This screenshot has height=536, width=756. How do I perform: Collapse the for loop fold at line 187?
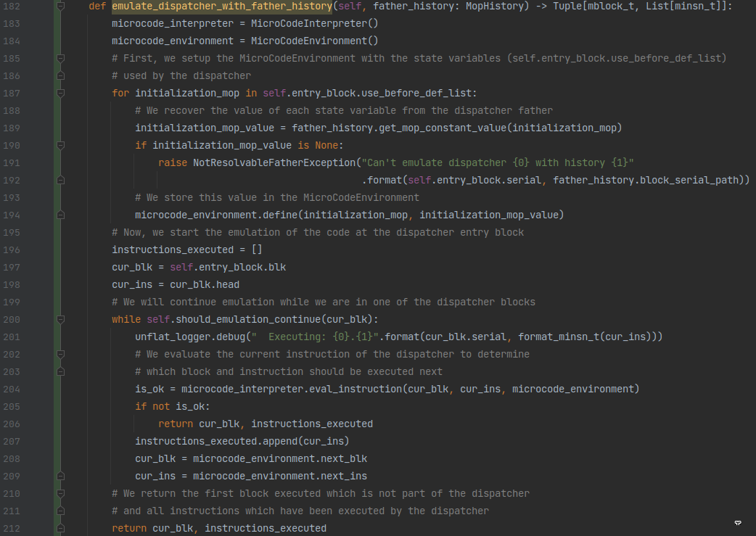[60, 93]
